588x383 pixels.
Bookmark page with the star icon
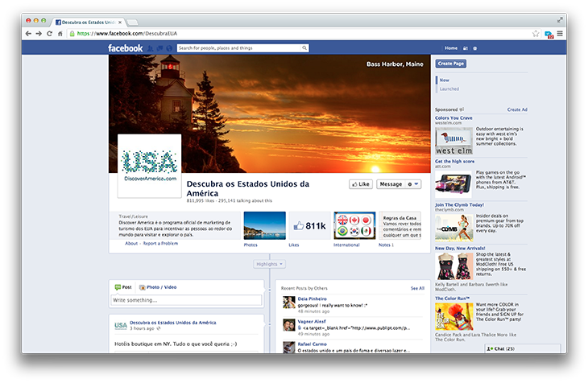click(x=536, y=34)
